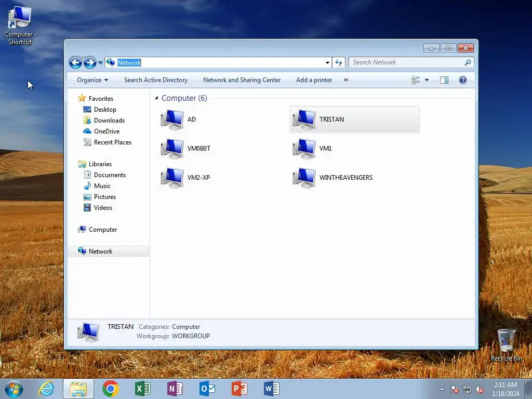Open the view options dropdown arrow
The image size is (532, 399).
[427, 80]
